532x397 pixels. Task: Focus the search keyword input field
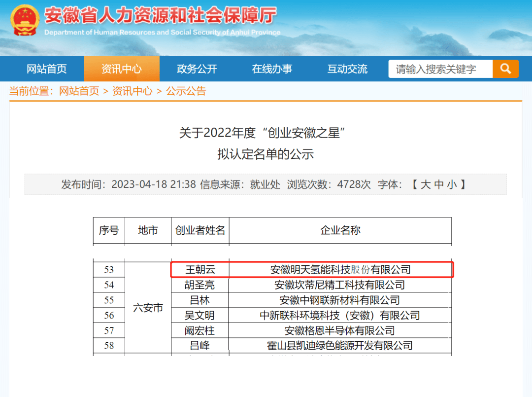tap(440, 69)
